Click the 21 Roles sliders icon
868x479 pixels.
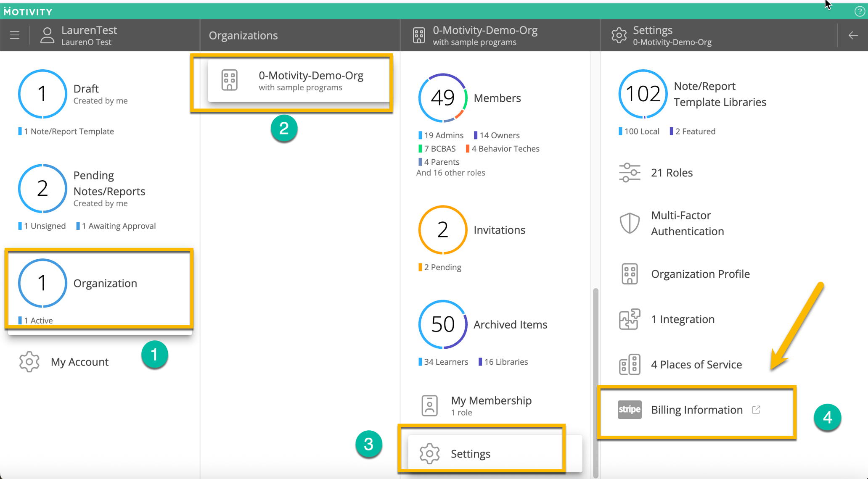pyautogui.click(x=630, y=172)
